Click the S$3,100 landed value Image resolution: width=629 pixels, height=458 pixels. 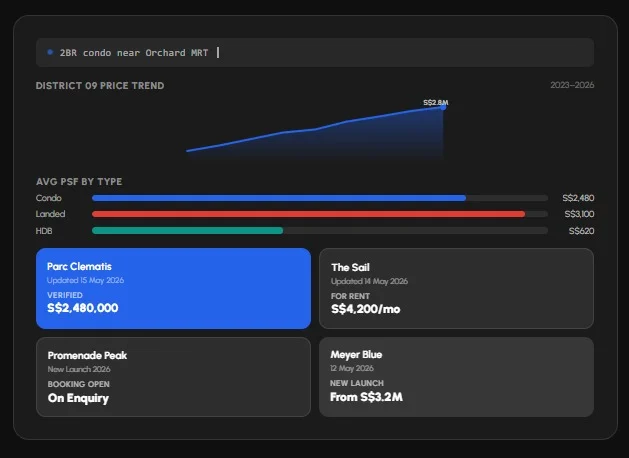click(x=579, y=214)
